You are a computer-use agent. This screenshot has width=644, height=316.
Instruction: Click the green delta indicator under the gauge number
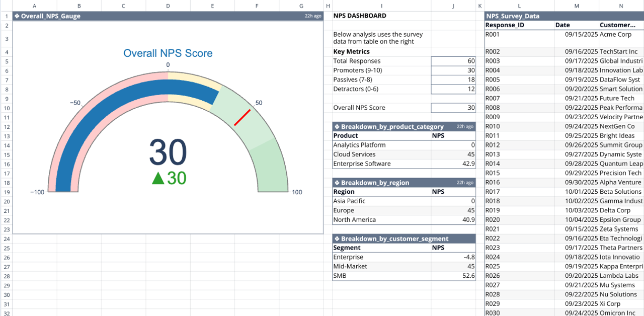pos(168,179)
